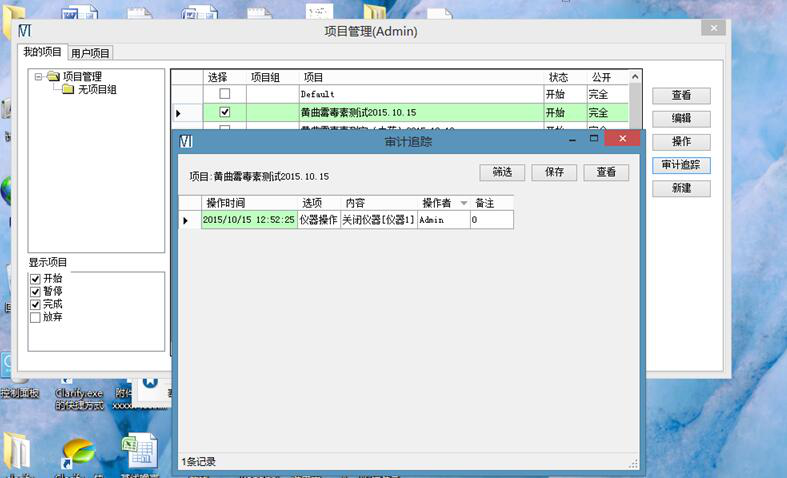Open the 操作者 column filter dropdown arrow

coord(463,203)
